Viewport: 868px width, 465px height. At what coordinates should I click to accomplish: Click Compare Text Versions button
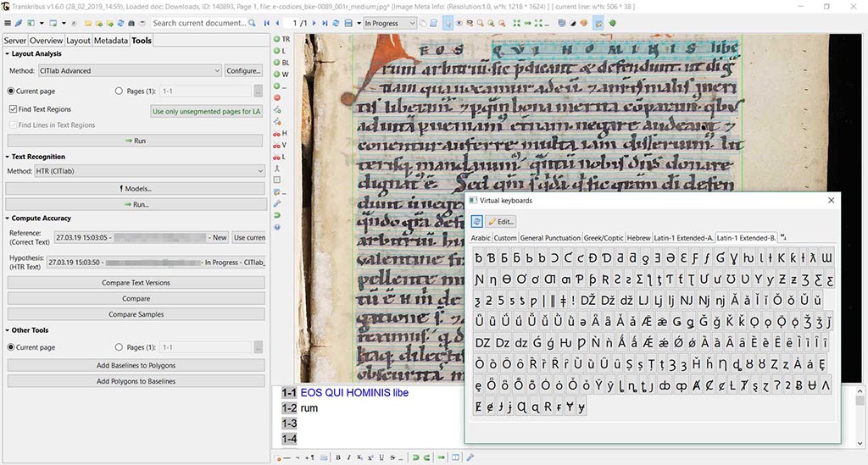tap(136, 283)
